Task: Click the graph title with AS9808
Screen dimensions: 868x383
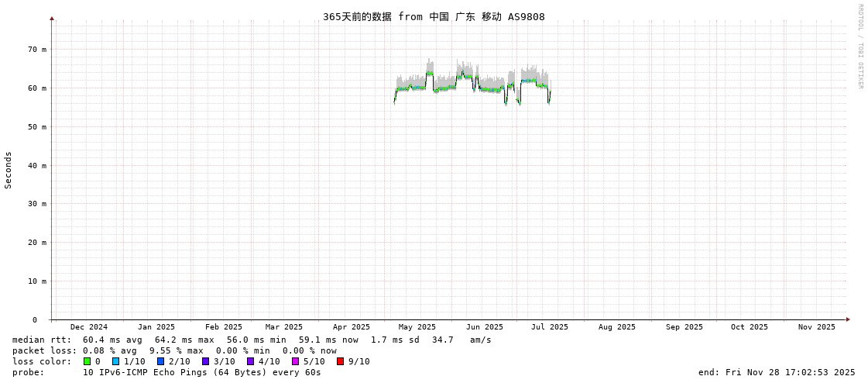Action: pos(434,17)
